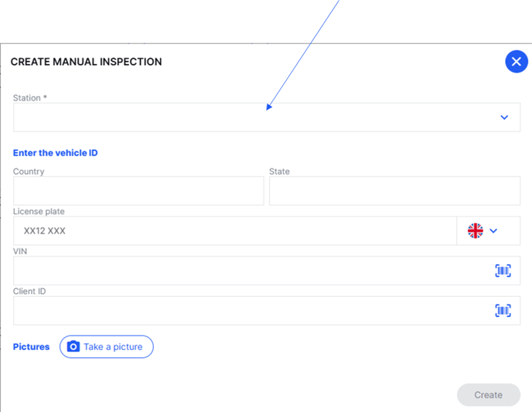Screen dimensions: 532x412
Task: Open the plate country chevron next to flag
Action: 493,230
